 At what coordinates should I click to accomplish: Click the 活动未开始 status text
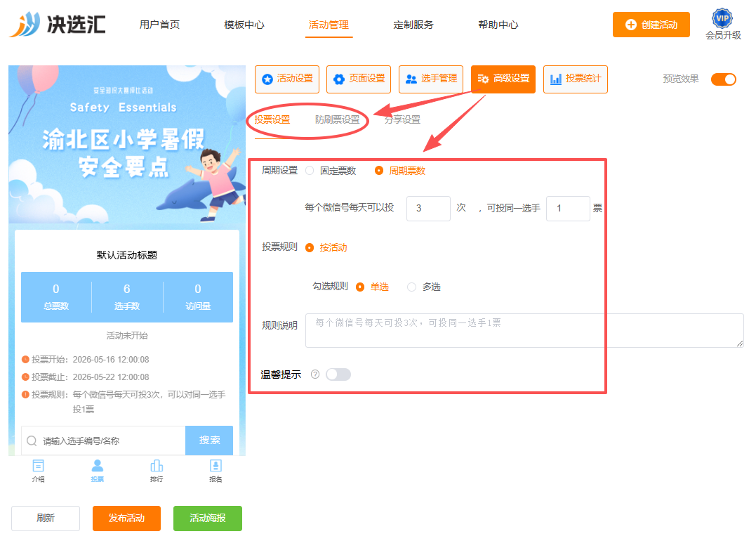[x=127, y=335]
